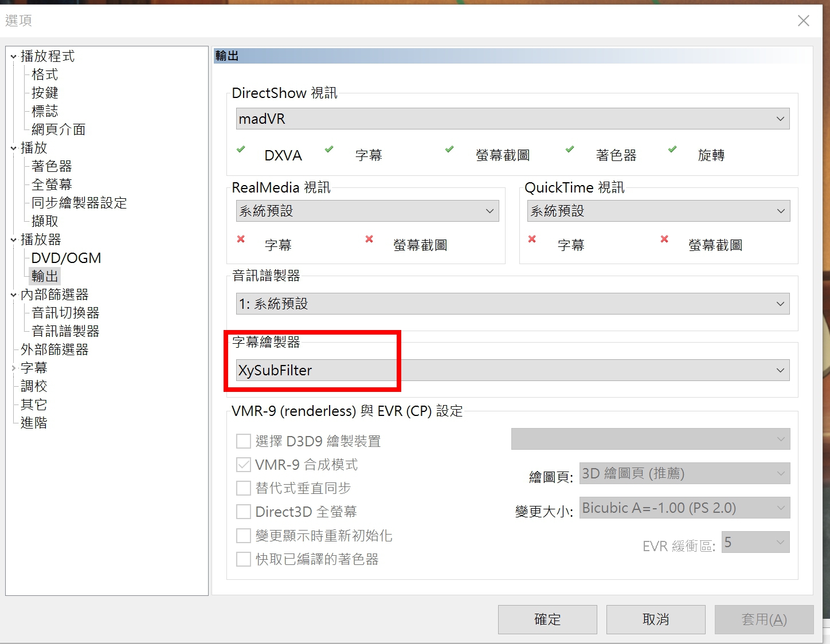
Task: Select 同步繪製器設定 in the tree
Action: tap(79, 203)
